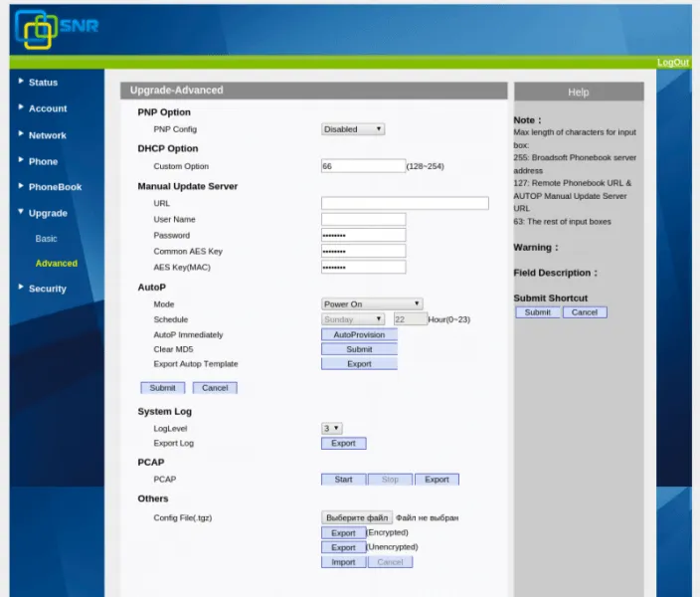This screenshot has width=700, height=597.
Task: Click the Export Log button
Action: coord(343,444)
